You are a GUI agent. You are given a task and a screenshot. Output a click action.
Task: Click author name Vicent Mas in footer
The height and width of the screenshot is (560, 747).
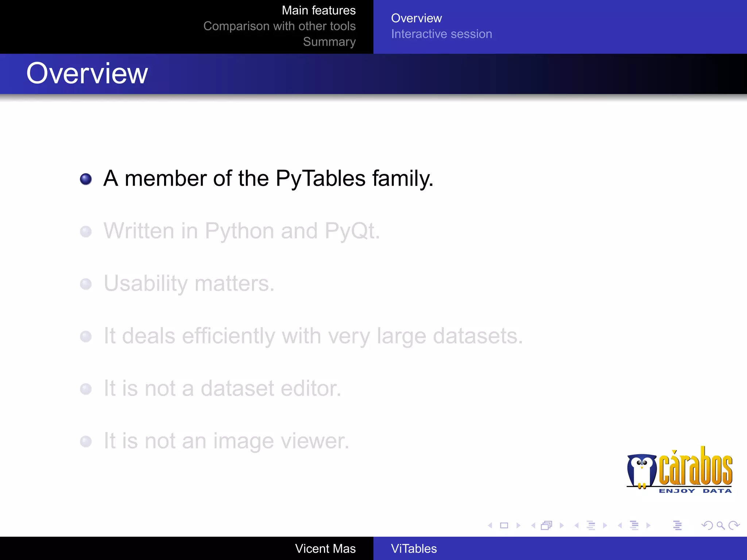325,548
